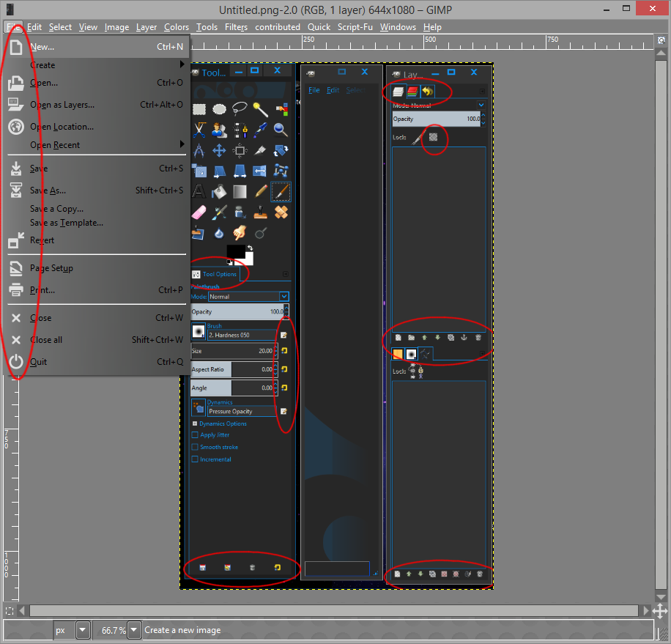
Task: Expand the Create submenu arrow
Action: (x=182, y=64)
